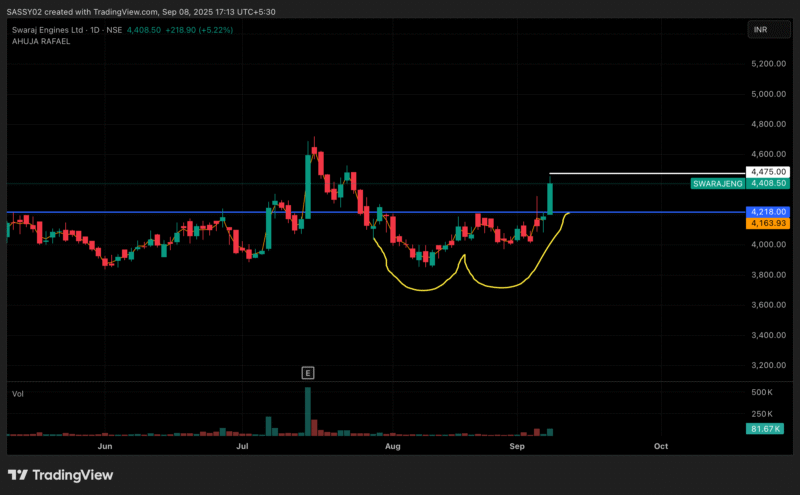Click the Jul label on time axis
The image size is (800, 495).
(x=242, y=446)
